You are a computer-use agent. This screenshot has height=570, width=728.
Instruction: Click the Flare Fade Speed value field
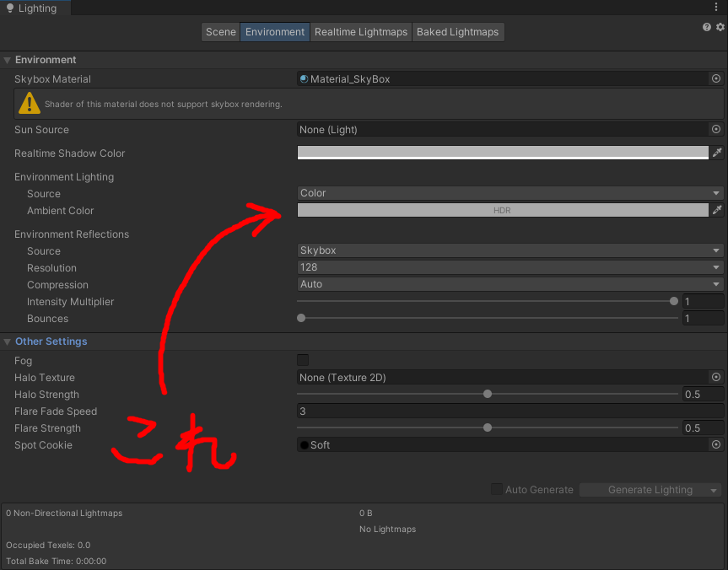tap(422, 411)
